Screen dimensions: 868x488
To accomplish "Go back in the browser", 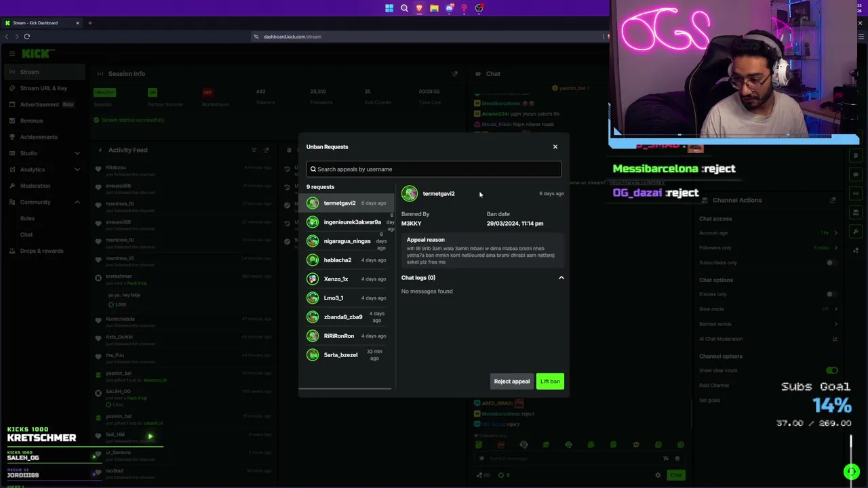I will tap(7, 37).
